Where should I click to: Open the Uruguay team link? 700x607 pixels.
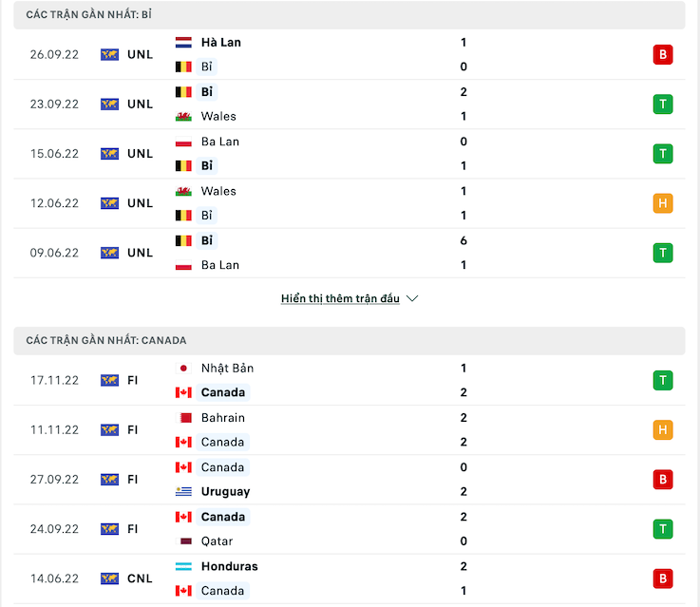click(225, 491)
